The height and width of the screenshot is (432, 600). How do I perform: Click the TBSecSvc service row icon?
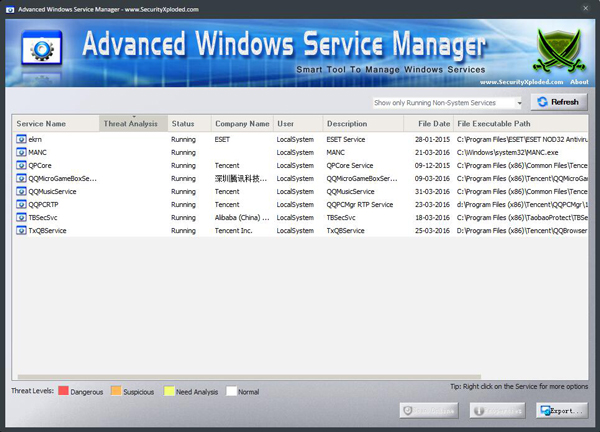[21, 217]
